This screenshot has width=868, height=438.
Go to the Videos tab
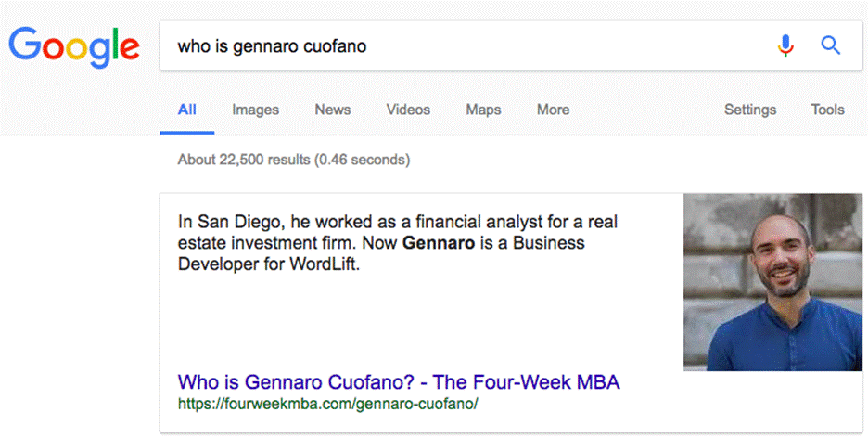tap(408, 109)
